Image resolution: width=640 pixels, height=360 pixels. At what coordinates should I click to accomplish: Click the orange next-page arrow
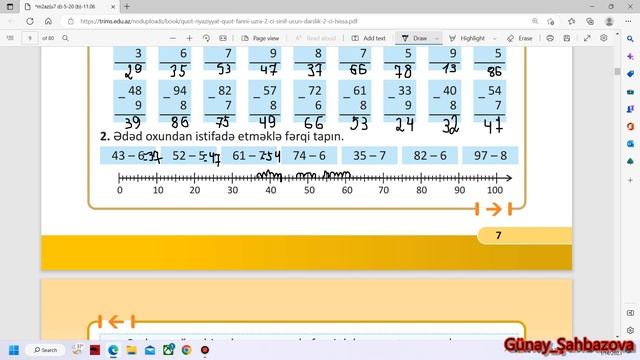[x=494, y=209]
